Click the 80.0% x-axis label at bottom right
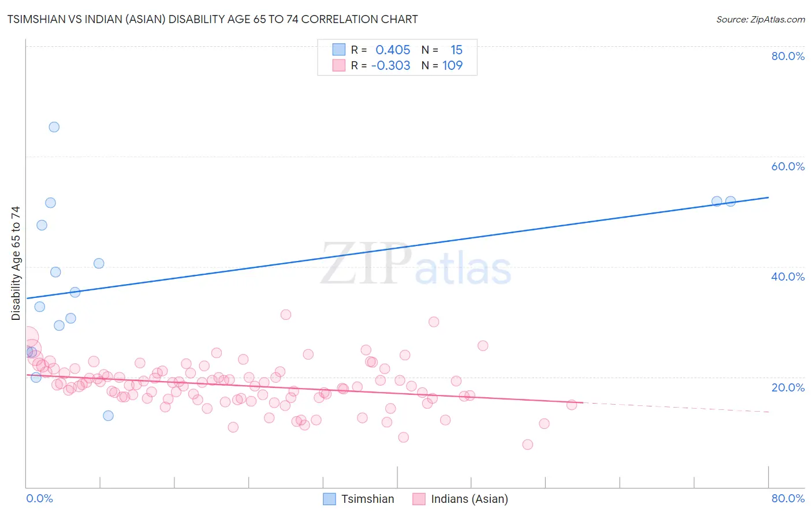The height and width of the screenshot is (515, 812). point(788,498)
